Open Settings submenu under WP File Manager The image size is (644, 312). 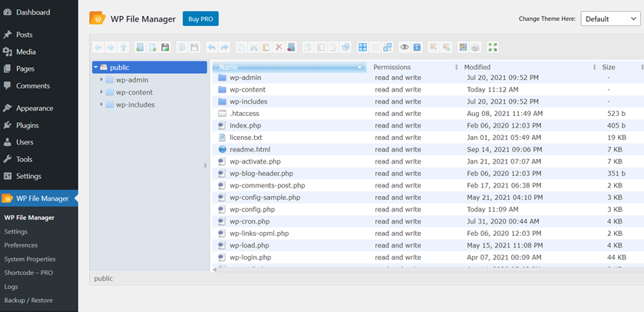pos(15,231)
